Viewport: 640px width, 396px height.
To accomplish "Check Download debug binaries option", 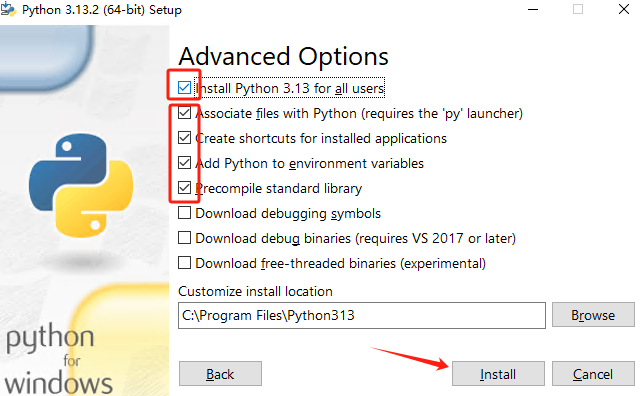I will pyautogui.click(x=184, y=238).
